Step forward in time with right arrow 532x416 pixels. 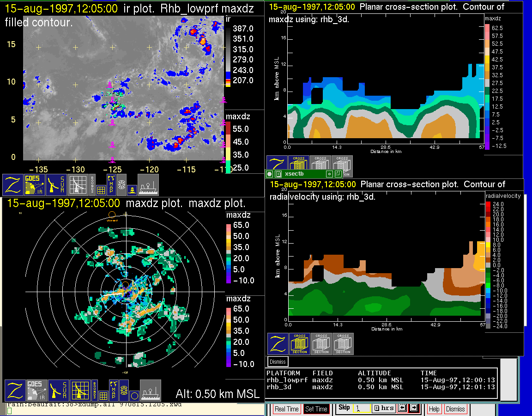click(414, 409)
